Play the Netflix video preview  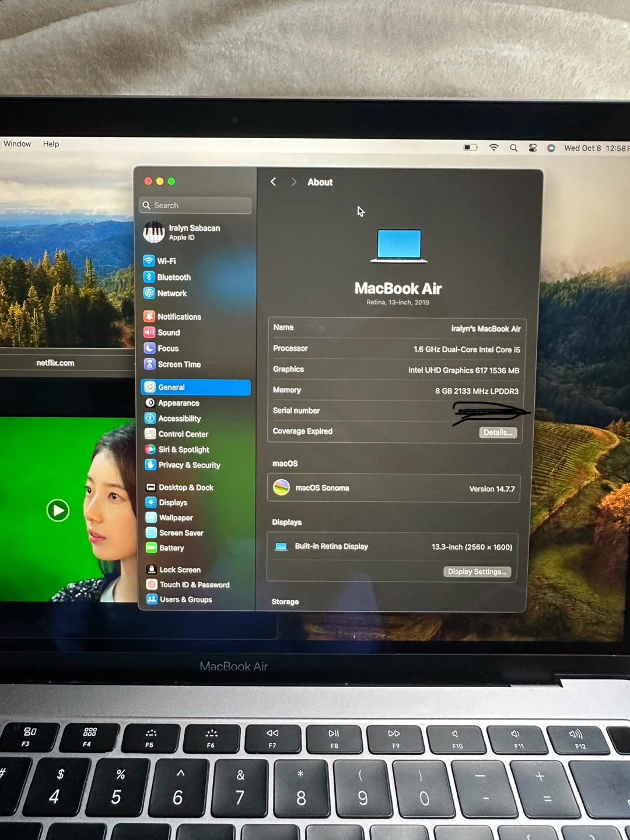click(58, 510)
